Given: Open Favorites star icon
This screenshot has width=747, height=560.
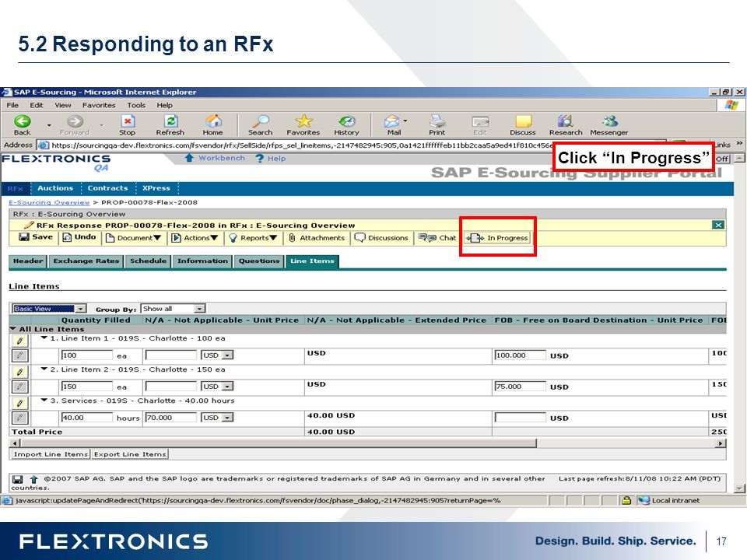Looking at the screenshot, I should coord(303,124).
